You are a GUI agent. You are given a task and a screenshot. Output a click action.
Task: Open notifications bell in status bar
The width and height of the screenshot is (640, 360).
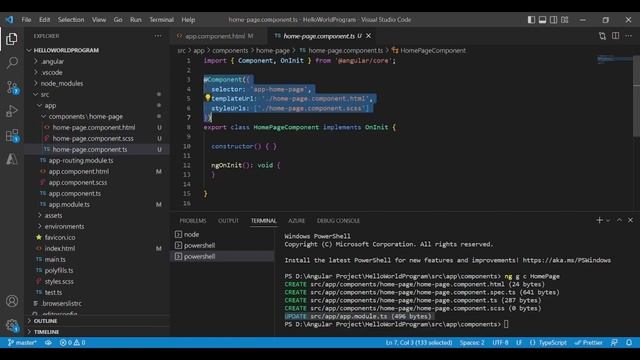tap(629, 342)
